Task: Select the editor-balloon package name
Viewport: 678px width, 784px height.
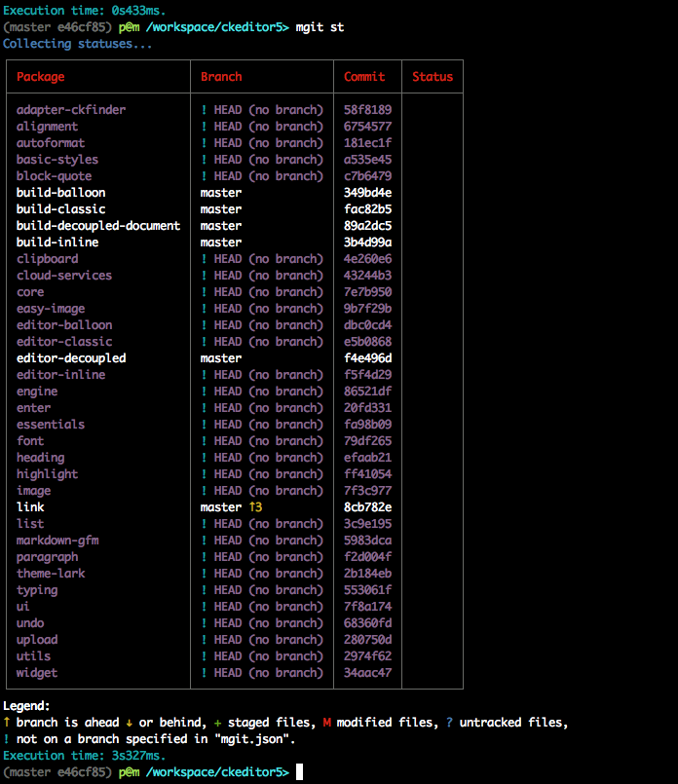Action: coord(64,325)
